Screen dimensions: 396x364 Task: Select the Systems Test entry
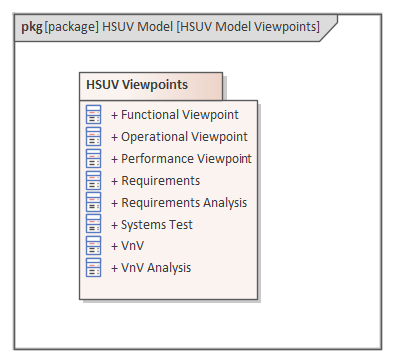152,225
